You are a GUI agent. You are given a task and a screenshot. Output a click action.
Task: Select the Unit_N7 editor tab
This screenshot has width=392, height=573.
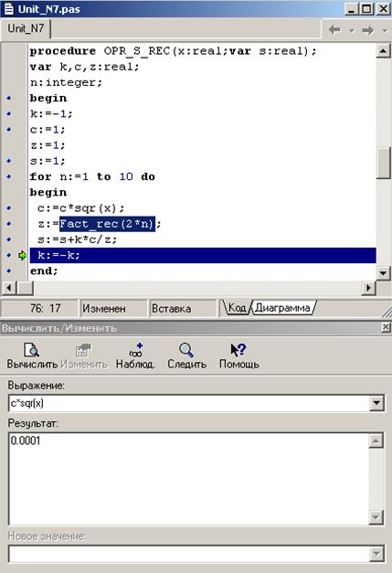point(26,28)
